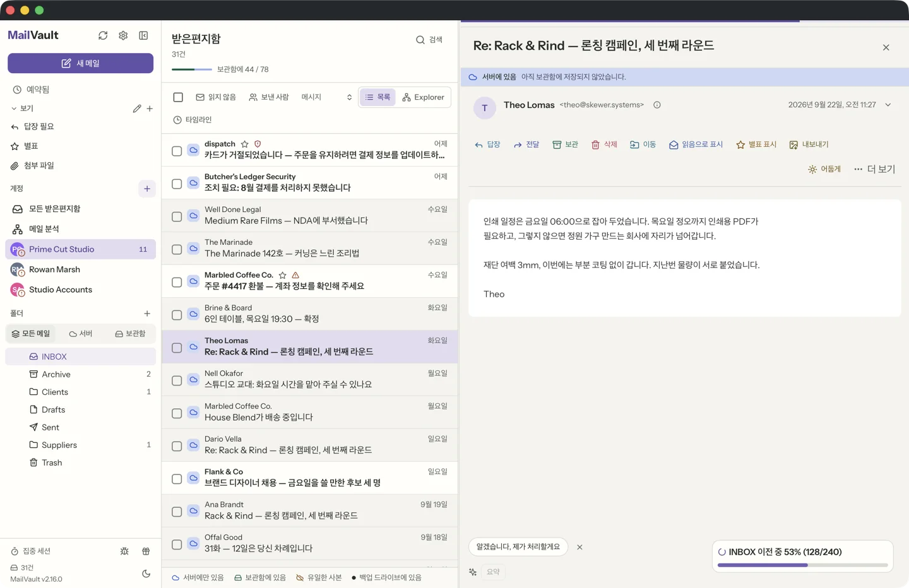This screenshot has height=588, width=909.
Task: Select Rowan Marsh account
Action: [x=80, y=269]
